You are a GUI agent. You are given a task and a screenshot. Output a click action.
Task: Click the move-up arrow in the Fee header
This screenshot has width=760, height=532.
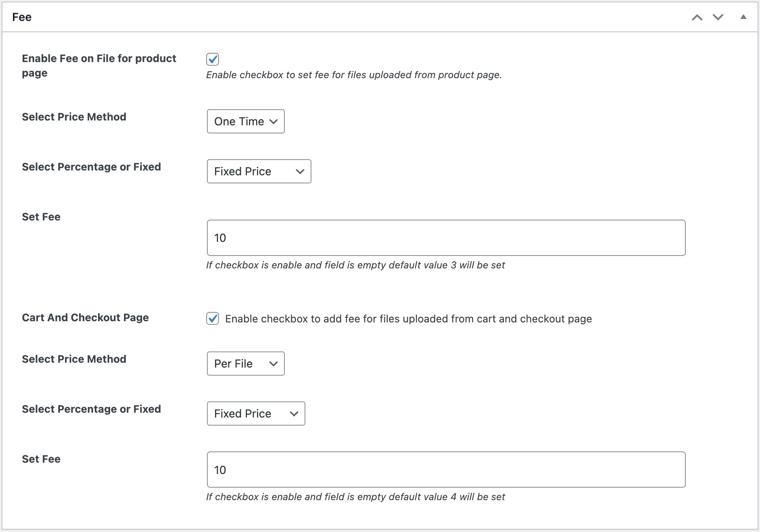pyautogui.click(x=696, y=17)
